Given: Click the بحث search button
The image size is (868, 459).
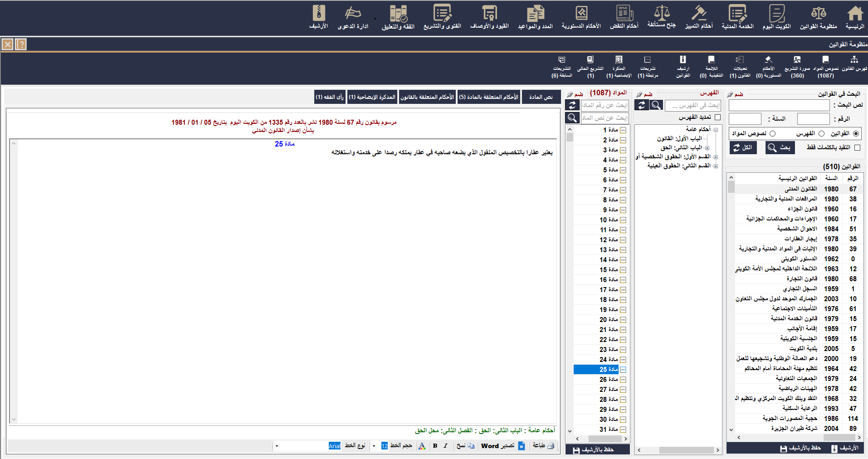Looking at the screenshot, I should [x=780, y=147].
